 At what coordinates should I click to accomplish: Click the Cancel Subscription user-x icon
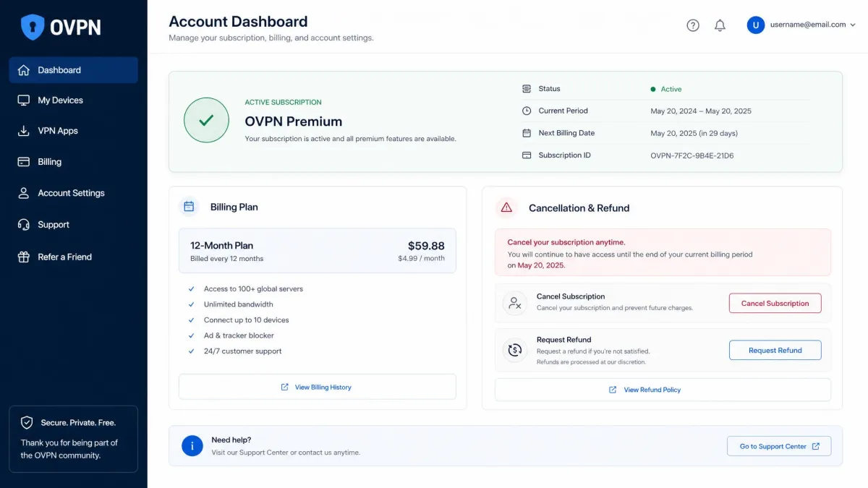click(x=515, y=304)
